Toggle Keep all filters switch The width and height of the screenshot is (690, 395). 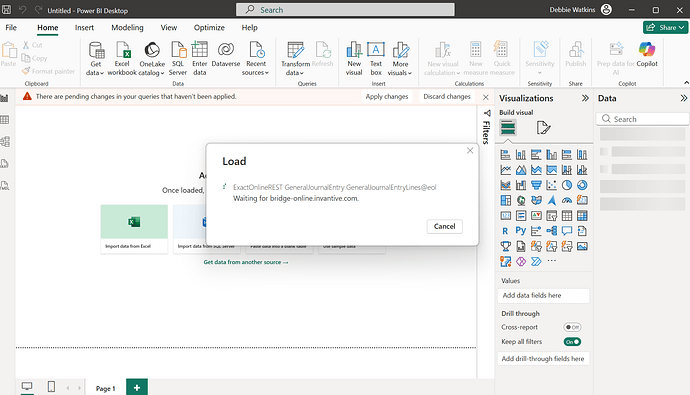(573, 342)
